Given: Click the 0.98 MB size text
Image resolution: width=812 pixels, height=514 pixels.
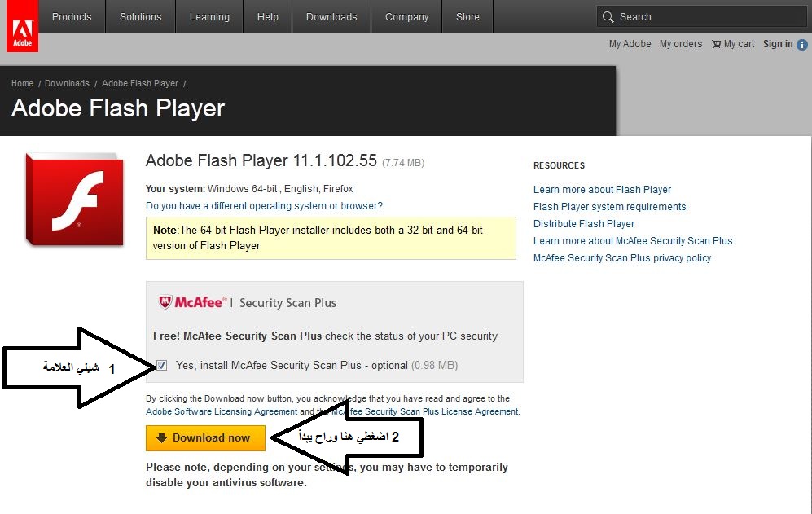Looking at the screenshot, I should coord(434,365).
